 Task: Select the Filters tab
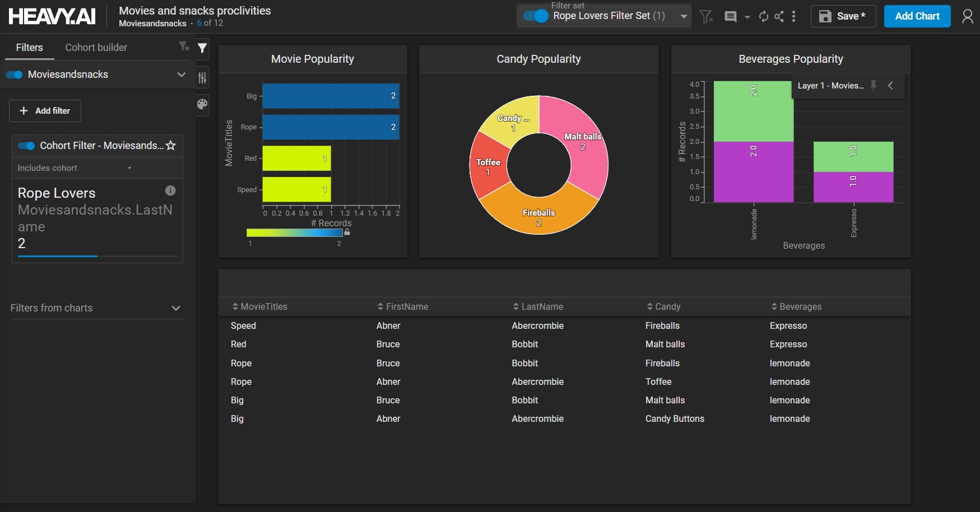tap(29, 48)
